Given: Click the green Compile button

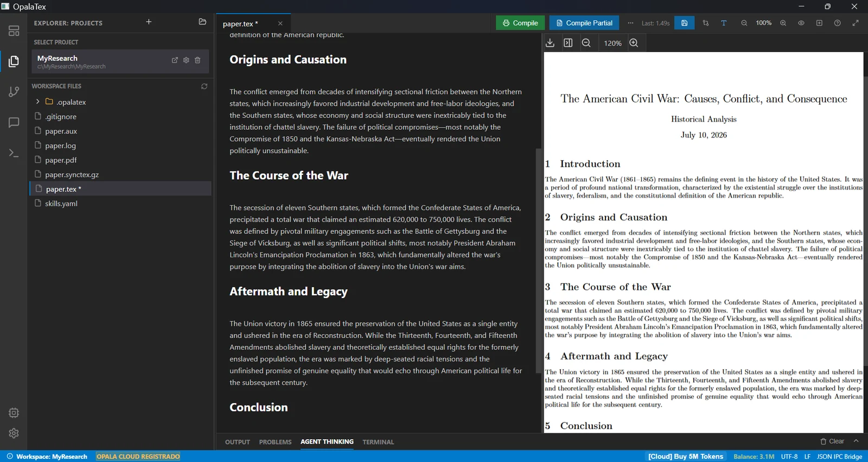Looking at the screenshot, I should point(520,23).
